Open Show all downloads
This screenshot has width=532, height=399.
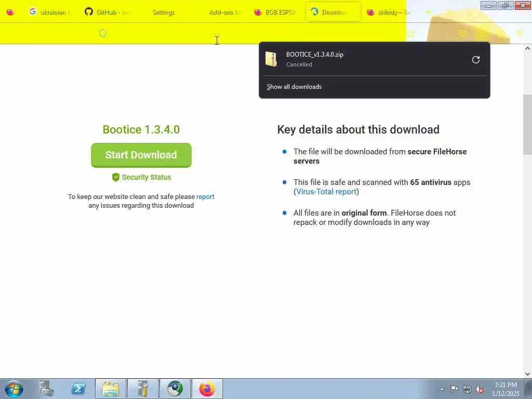[x=294, y=87]
